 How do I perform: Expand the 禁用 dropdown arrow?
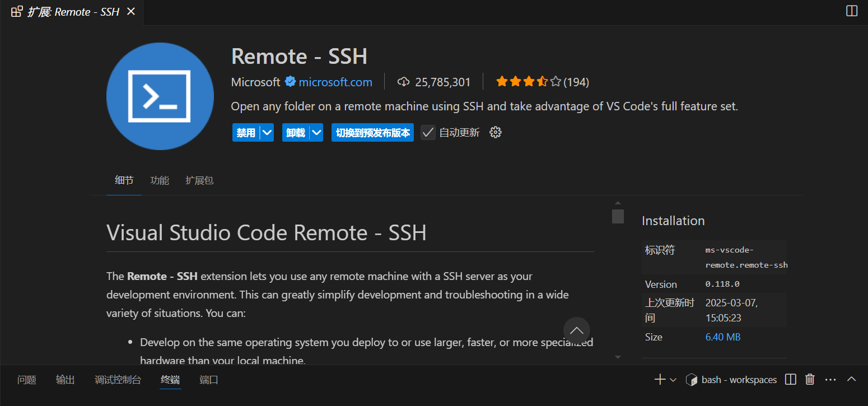click(267, 133)
